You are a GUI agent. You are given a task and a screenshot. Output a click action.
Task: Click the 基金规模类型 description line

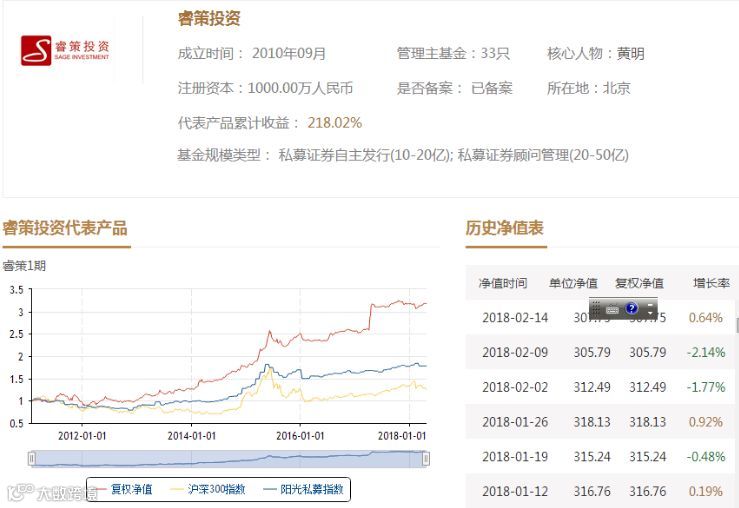(403, 155)
